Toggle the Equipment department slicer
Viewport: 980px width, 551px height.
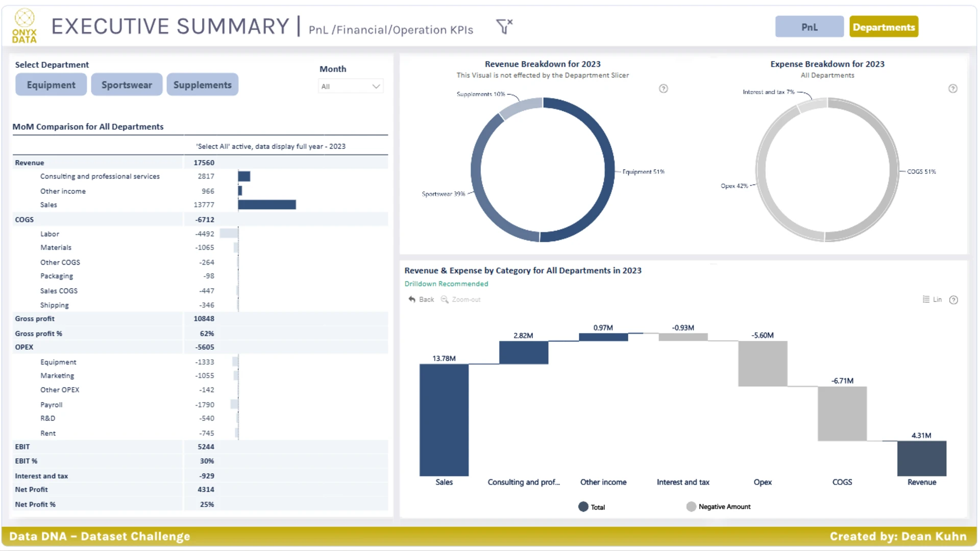51,85
